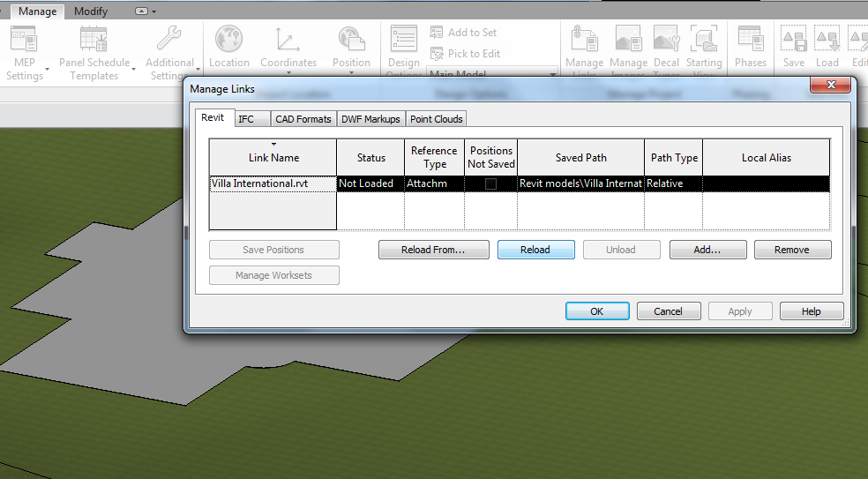Click the Location globe icon
The height and width of the screenshot is (479, 868).
[x=228, y=41]
